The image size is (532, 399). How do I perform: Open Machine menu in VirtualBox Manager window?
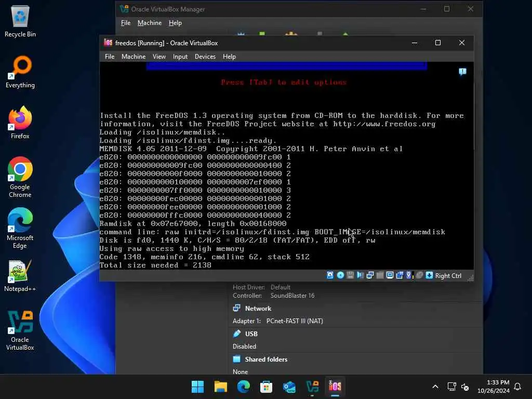[x=150, y=23]
